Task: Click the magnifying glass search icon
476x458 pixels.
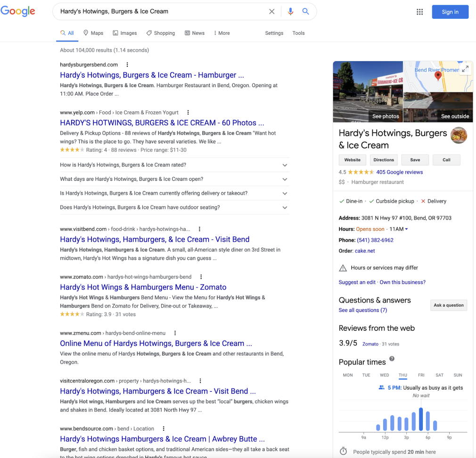Action: [306, 11]
